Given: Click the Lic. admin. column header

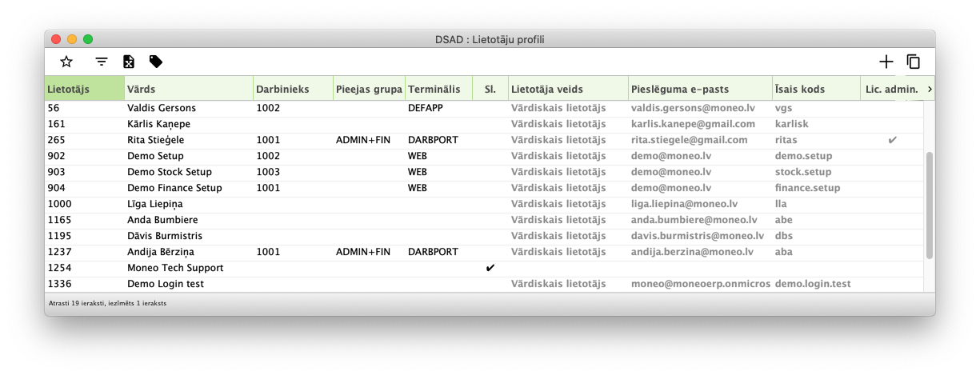Looking at the screenshot, I should coord(892,89).
